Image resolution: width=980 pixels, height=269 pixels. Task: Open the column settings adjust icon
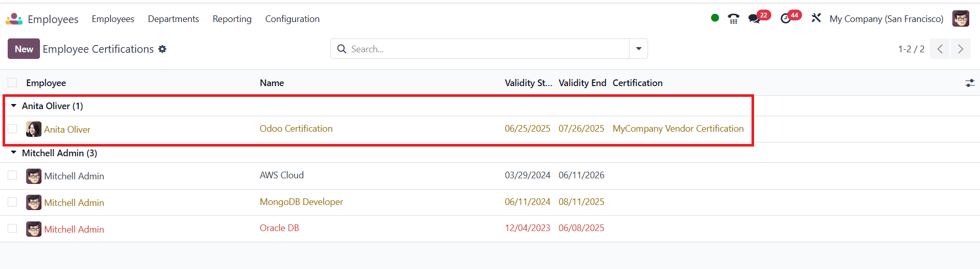[x=970, y=83]
